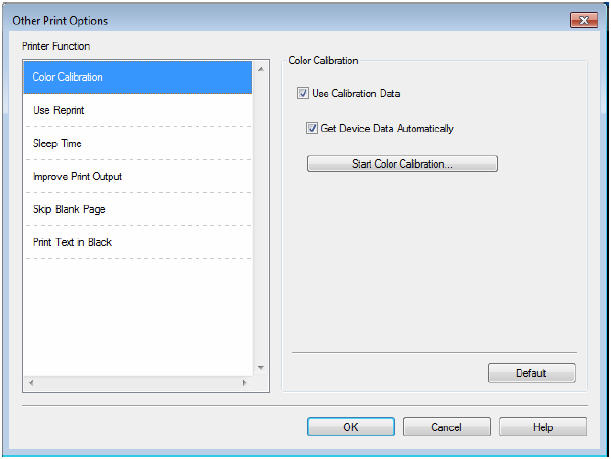Image resolution: width=611 pixels, height=459 pixels.
Task: Close the dialog using the red X
Action: click(582, 20)
